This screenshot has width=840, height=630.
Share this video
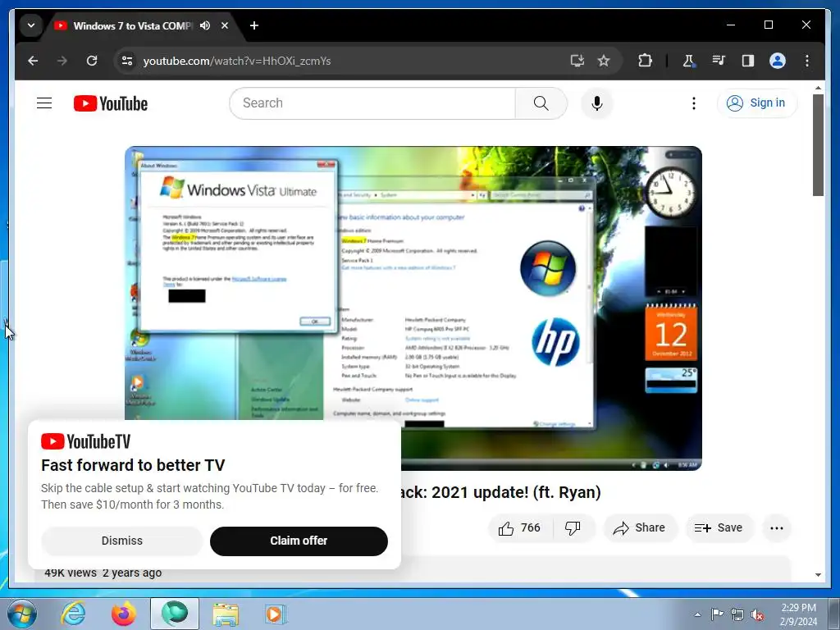pos(640,528)
